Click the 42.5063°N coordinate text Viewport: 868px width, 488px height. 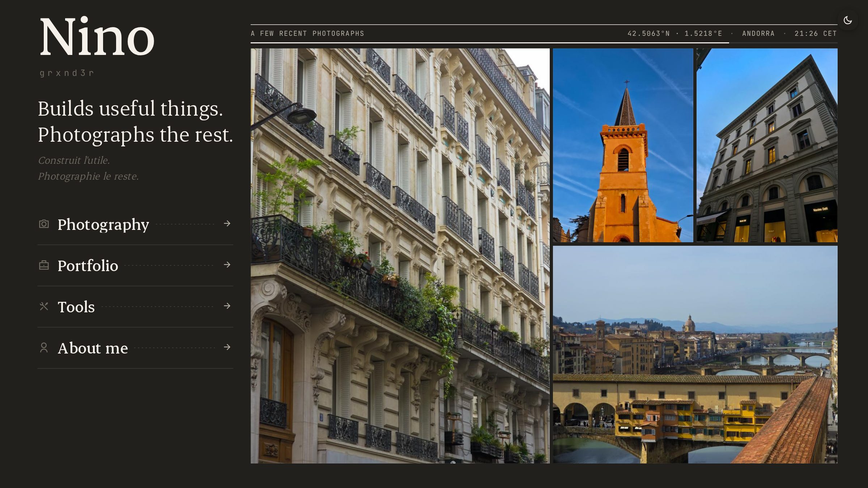[648, 34]
